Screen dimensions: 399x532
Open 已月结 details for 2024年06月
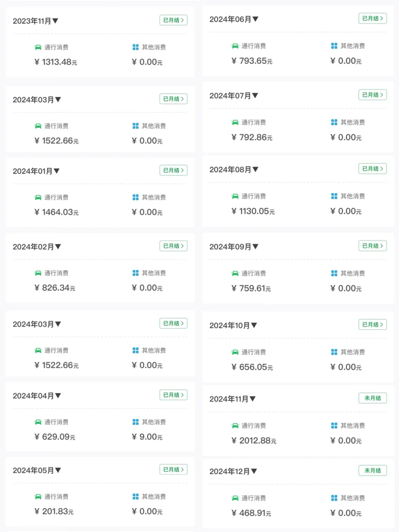pyautogui.click(x=373, y=19)
